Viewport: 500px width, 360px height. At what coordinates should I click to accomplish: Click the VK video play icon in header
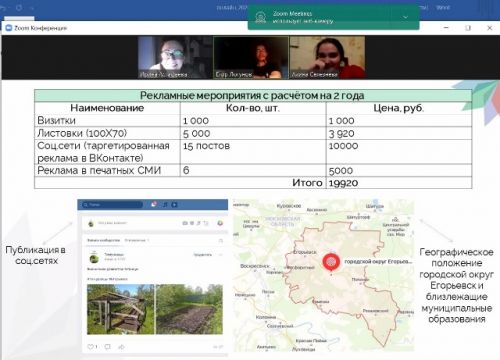tap(174, 204)
